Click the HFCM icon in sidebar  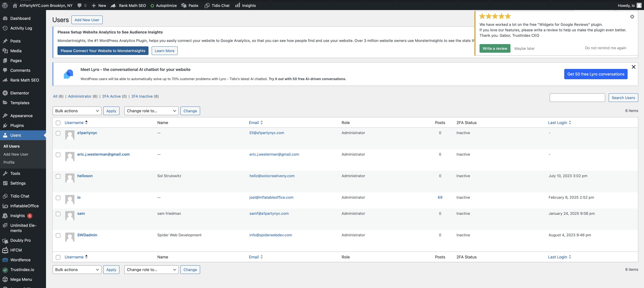click(5, 250)
